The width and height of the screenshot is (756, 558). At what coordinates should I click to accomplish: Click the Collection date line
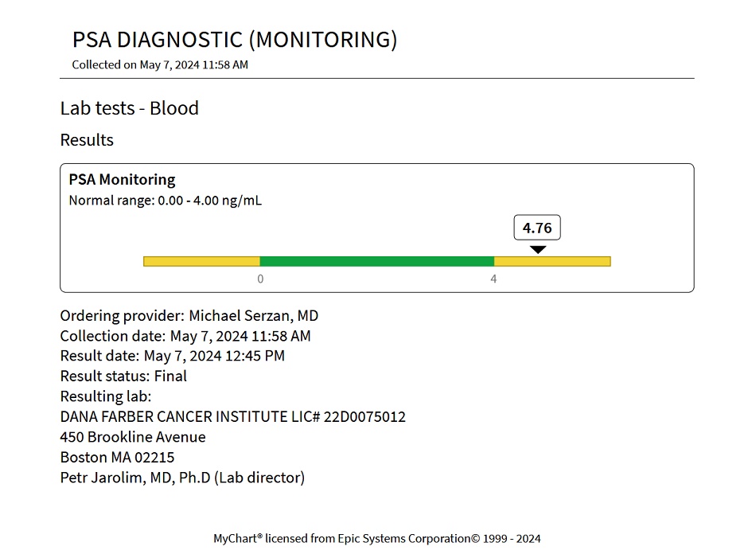pyautogui.click(x=185, y=336)
